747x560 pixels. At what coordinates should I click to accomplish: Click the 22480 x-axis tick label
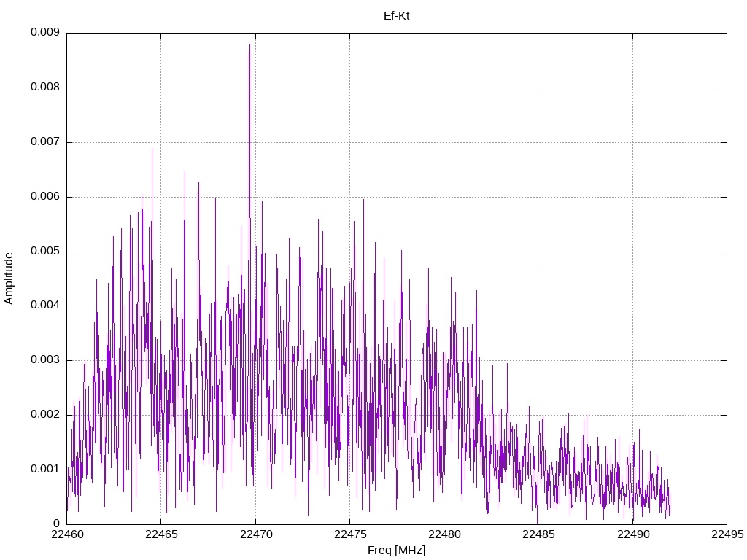coord(444,534)
